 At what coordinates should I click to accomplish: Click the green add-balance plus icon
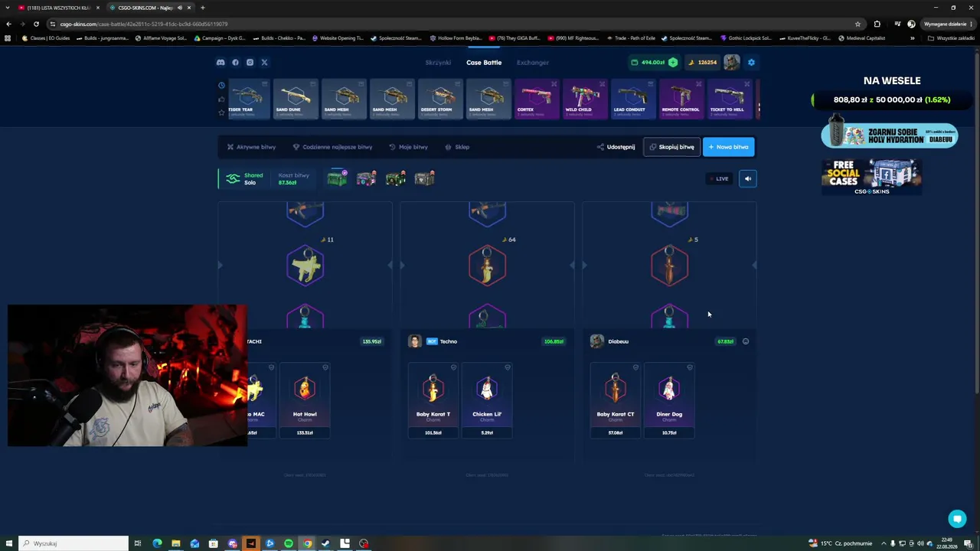coord(673,62)
